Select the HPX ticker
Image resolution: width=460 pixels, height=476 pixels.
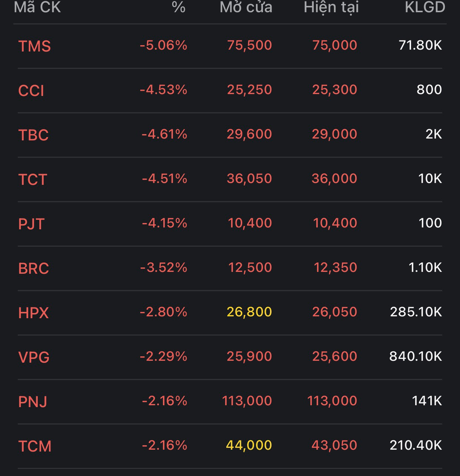(x=33, y=313)
